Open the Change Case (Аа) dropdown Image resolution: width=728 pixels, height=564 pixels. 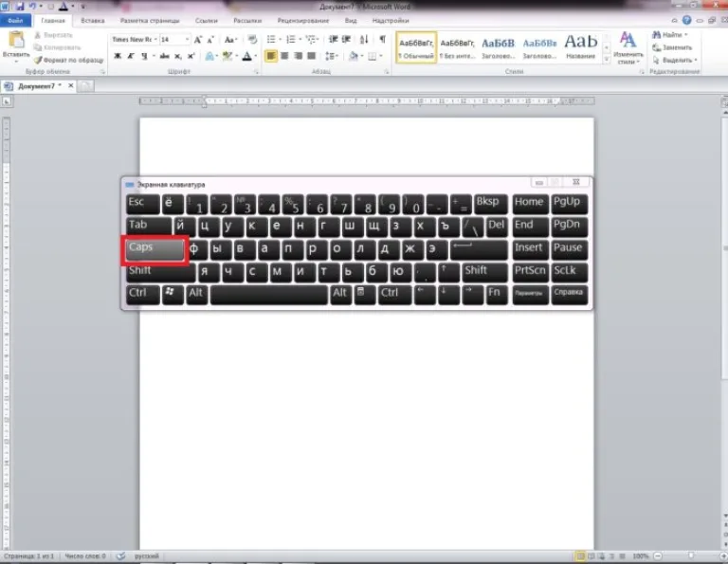[230, 40]
